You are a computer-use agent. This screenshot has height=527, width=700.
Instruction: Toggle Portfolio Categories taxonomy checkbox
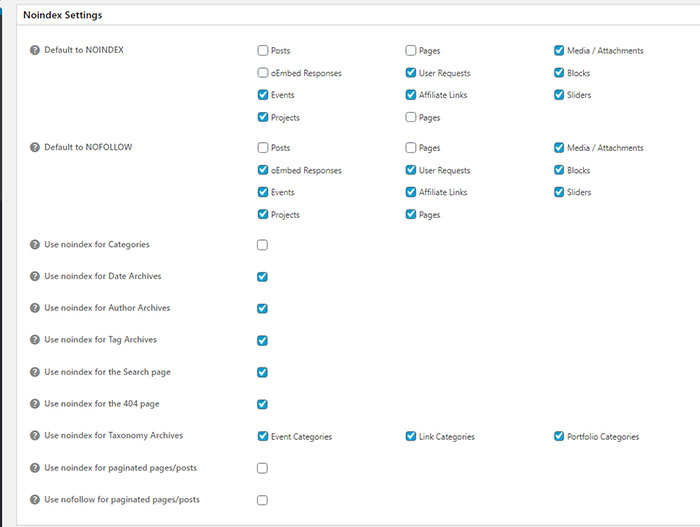click(x=559, y=437)
